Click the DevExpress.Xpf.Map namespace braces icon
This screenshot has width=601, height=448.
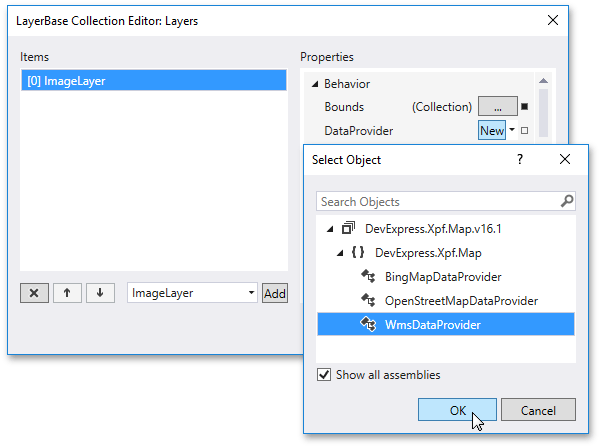pos(358,253)
